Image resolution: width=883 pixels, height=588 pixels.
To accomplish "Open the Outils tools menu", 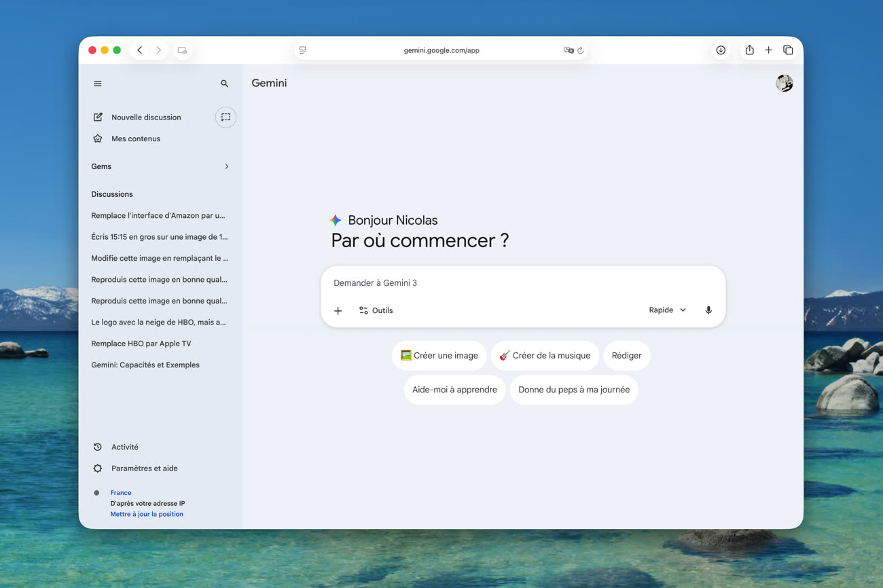I will point(376,310).
